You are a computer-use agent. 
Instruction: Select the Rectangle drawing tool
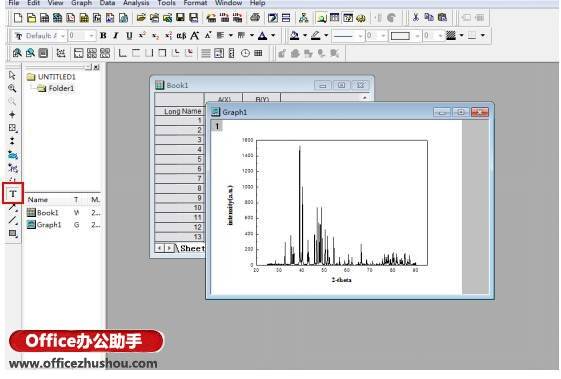pos(13,234)
